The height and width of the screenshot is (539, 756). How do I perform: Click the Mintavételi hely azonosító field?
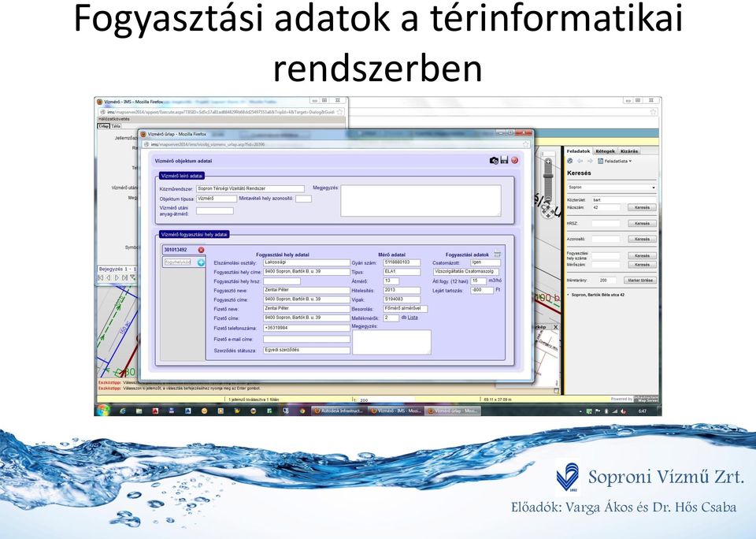pos(304,199)
